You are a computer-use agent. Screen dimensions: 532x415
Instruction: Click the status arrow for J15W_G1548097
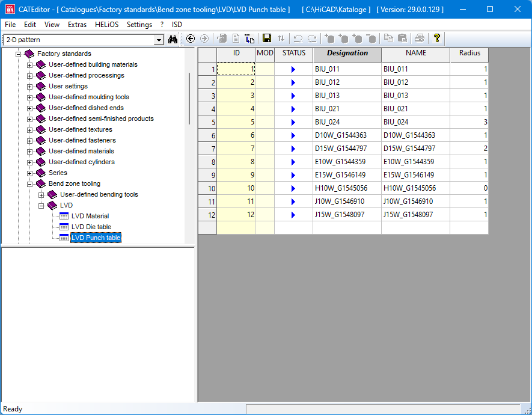tap(293, 215)
